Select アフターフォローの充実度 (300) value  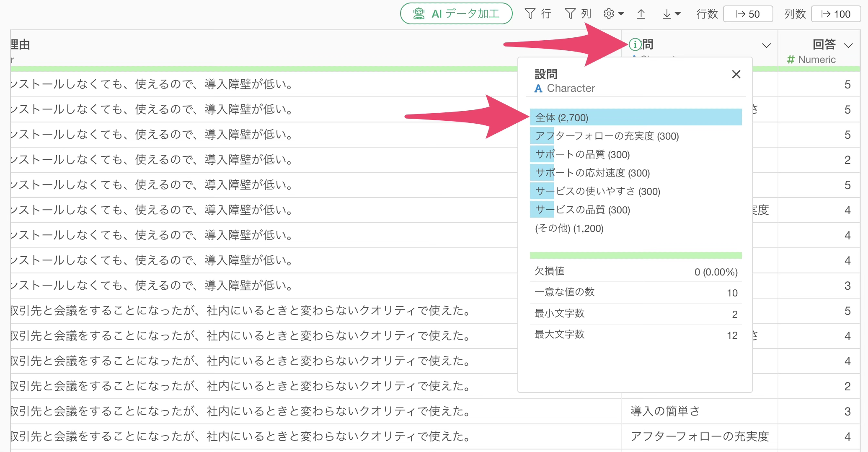point(607,136)
